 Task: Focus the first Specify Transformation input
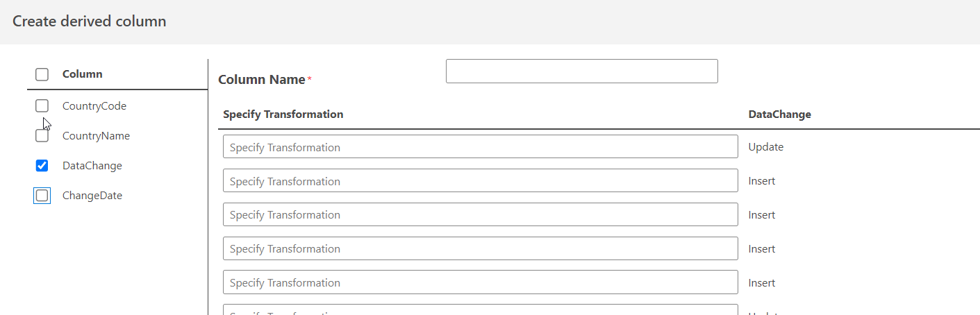tap(480, 147)
